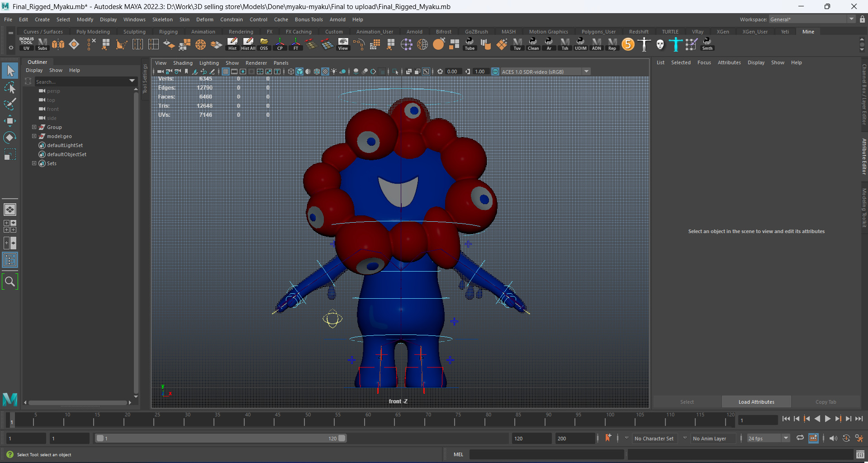Click the Bonus Tool UV shelf button
The image size is (868, 463).
coord(26,44)
